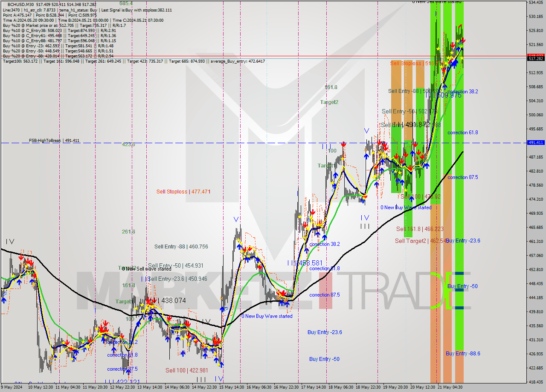This screenshot has width=546, height=392.
Task: Click the 418.435 price axis value
Action: 536,382
